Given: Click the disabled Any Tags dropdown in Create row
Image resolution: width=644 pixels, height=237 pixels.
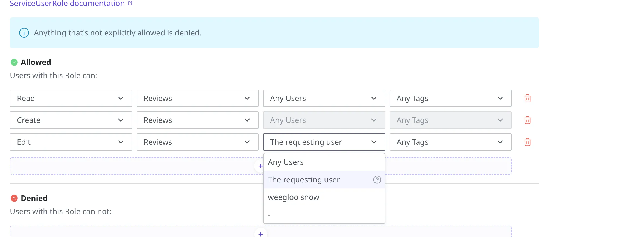Looking at the screenshot, I should 450,120.
